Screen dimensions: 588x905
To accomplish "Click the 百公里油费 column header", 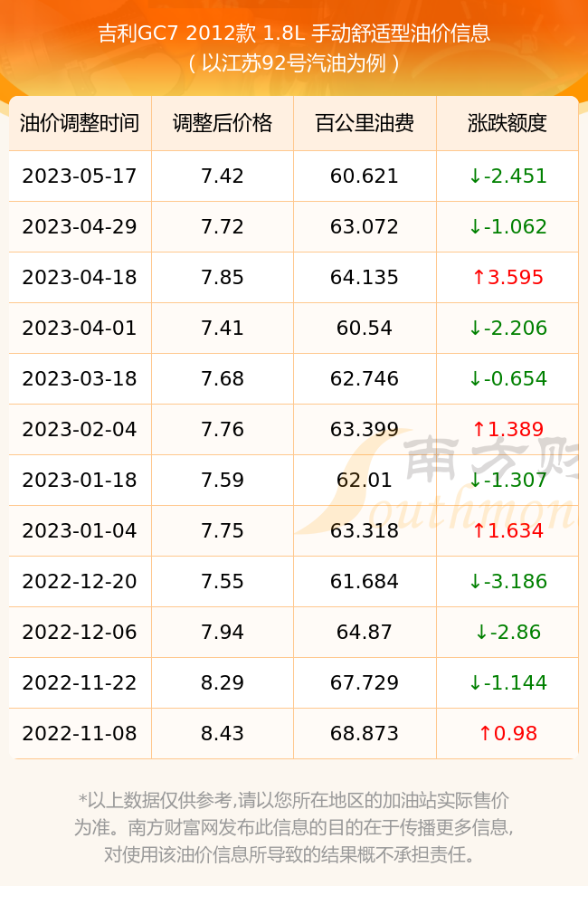I will point(365,123).
